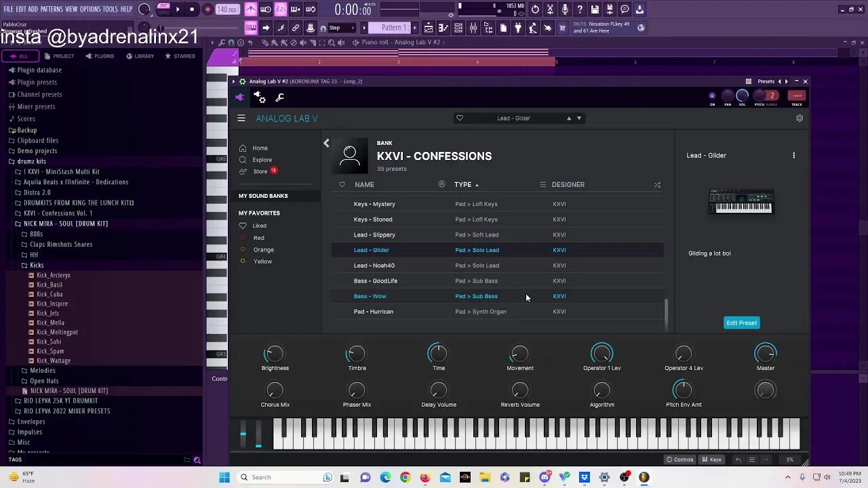Select next preset with down arrow
This screenshot has height=488, width=868.
pos(579,118)
